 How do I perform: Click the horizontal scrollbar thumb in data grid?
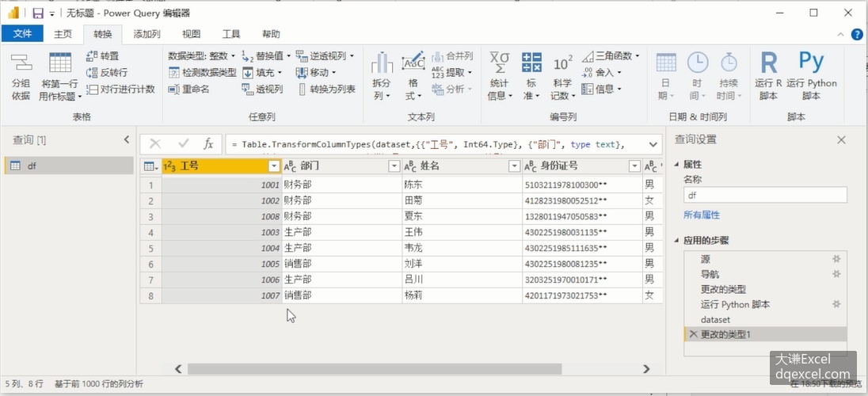tap(375, 369)
